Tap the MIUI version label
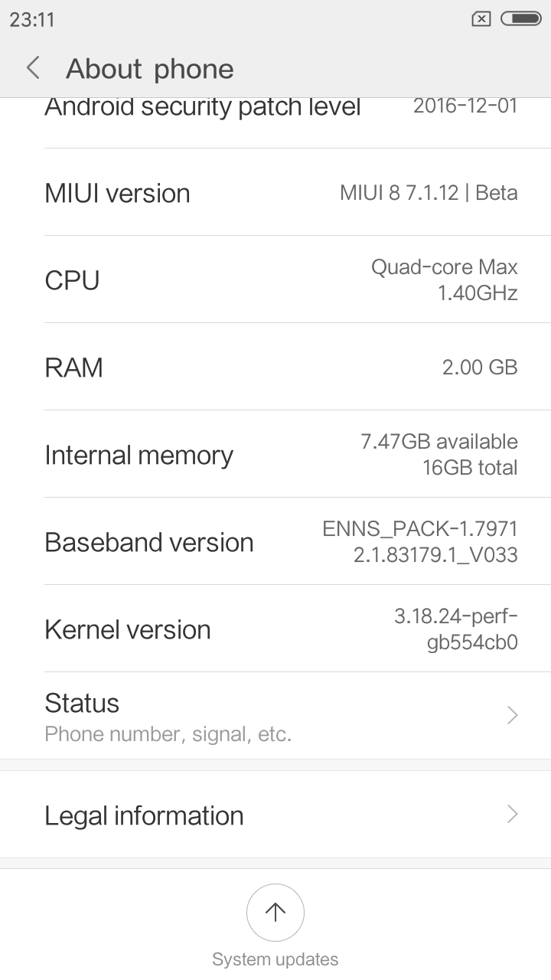 coord(117,193)
